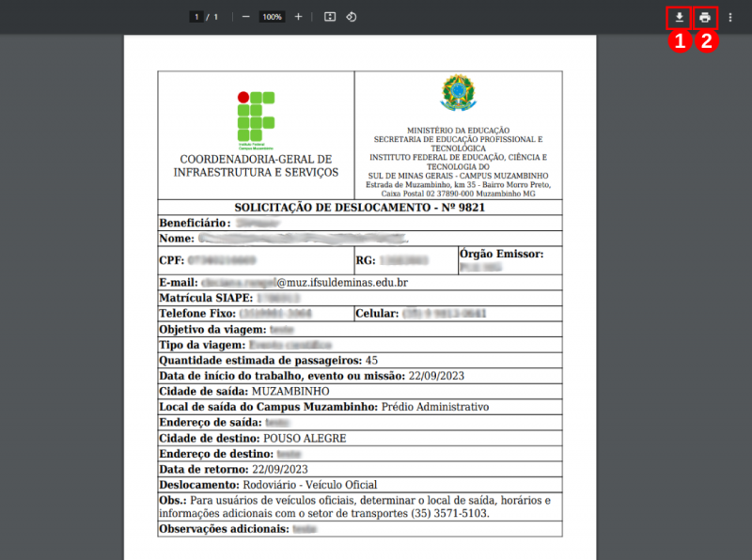
Task: Click the 'RG:' label
Action: click(366, 260)
